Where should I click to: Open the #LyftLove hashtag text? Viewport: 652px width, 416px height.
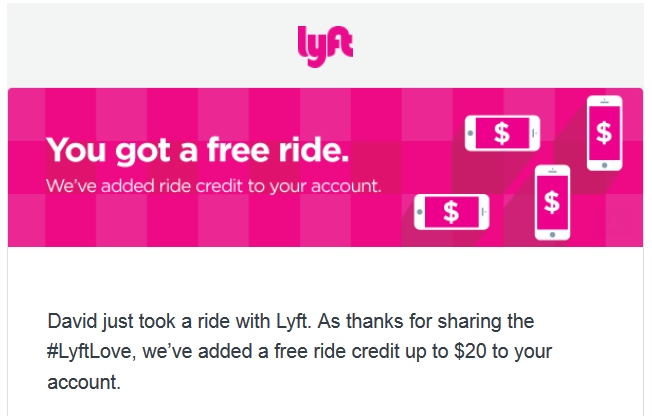93,352
